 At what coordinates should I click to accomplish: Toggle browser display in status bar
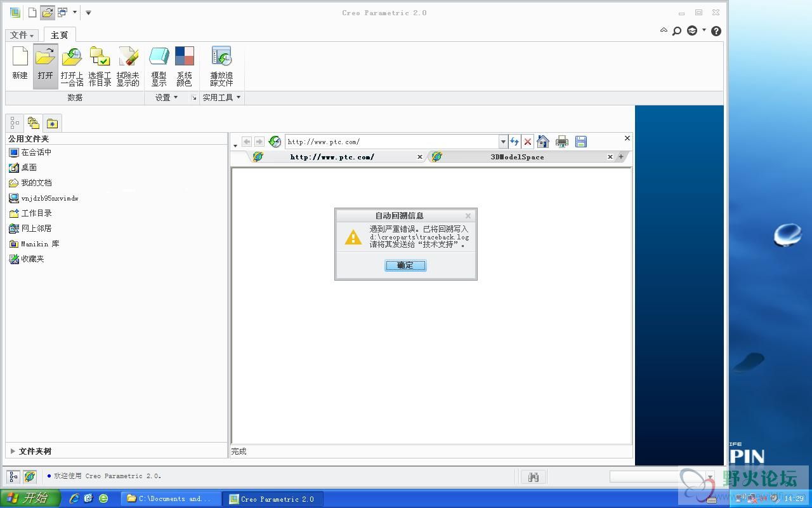coord(29,476)
